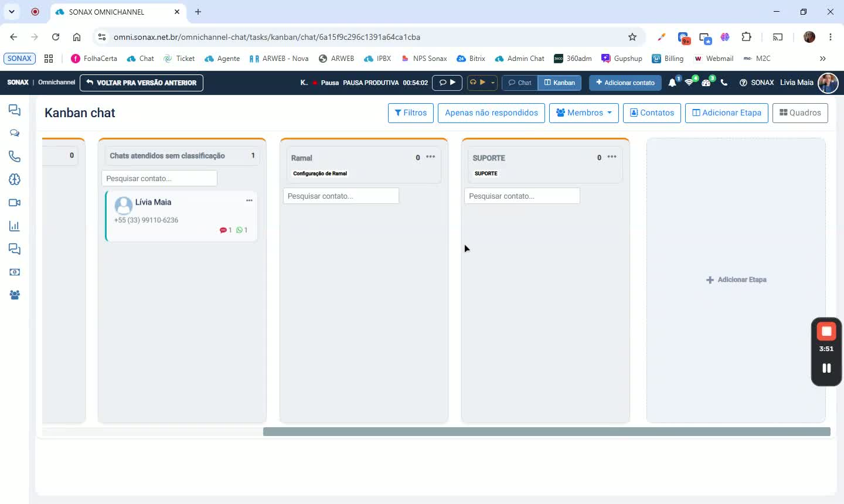
Task: Click the notifications bell icon
Action: (672, 83)
